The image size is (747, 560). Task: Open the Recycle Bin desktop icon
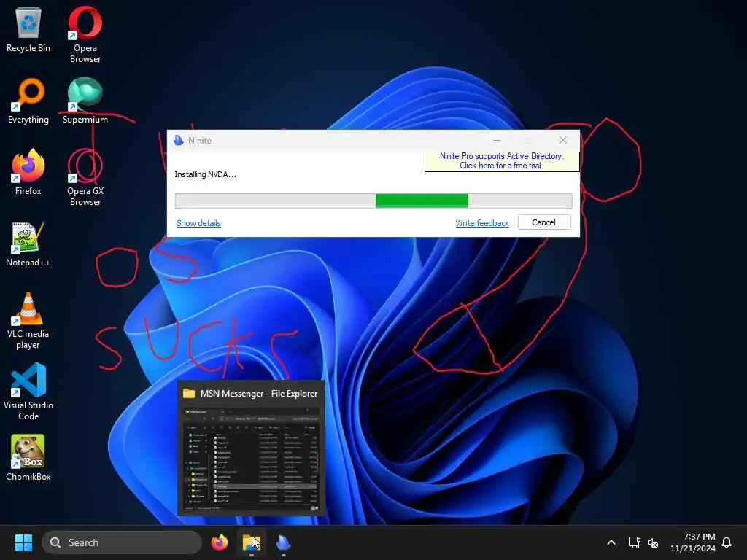click(x=28, y=29)
